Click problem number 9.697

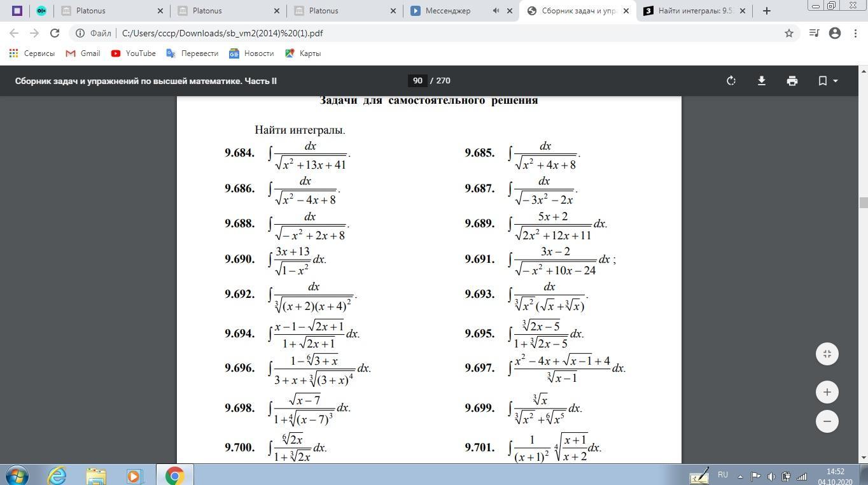tap(480, 369)
